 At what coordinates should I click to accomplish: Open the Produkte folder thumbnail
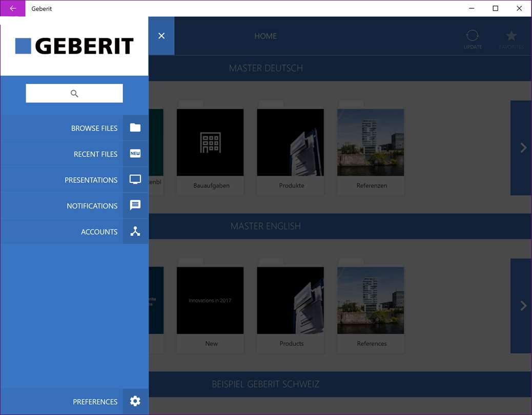[291, 142]
